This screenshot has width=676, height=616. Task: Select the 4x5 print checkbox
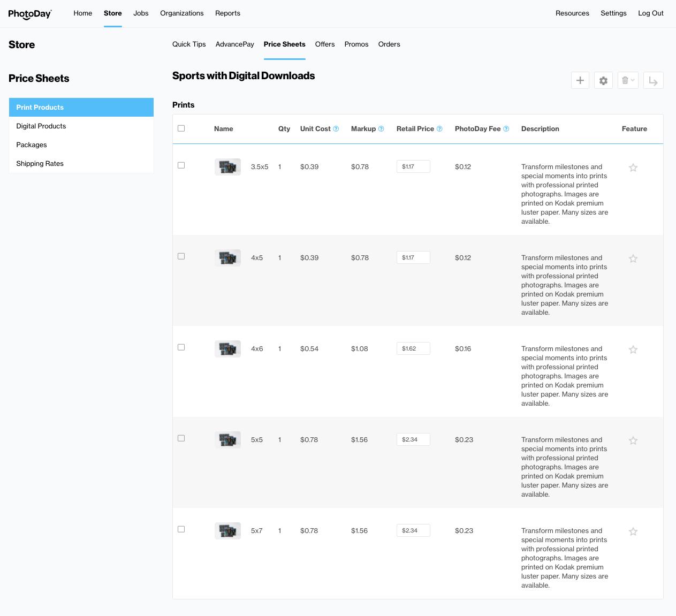click(x=181, y=256)
